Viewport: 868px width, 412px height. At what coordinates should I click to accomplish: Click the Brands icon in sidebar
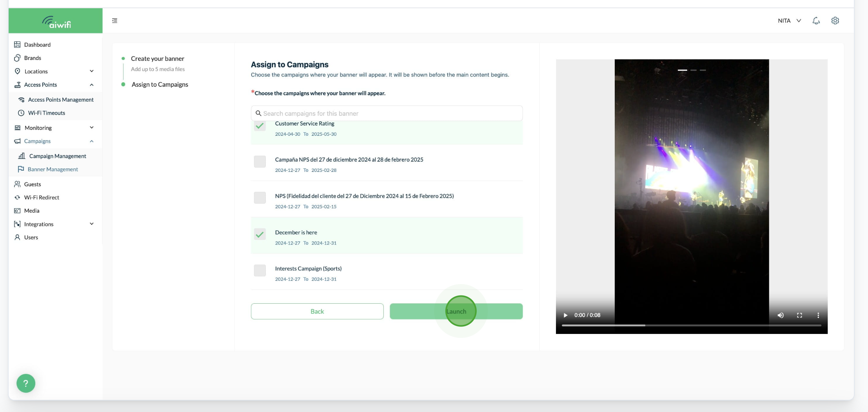17,58
